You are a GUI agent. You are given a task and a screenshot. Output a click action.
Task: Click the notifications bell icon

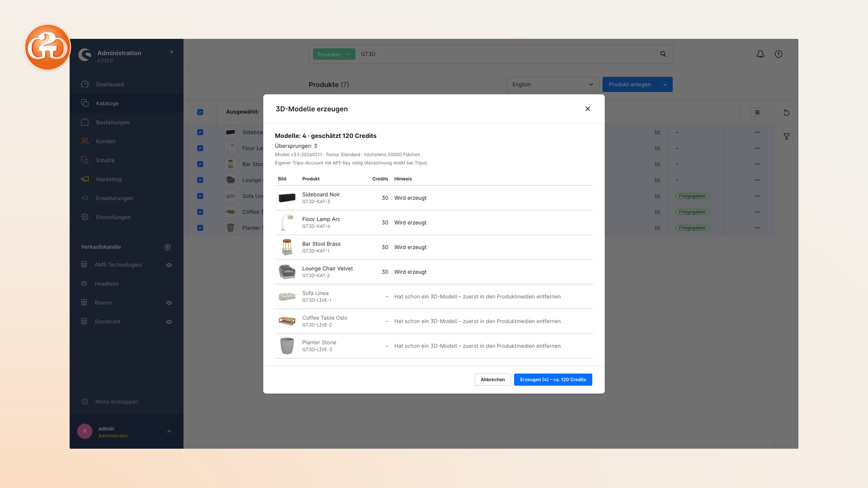click(760, 54)
